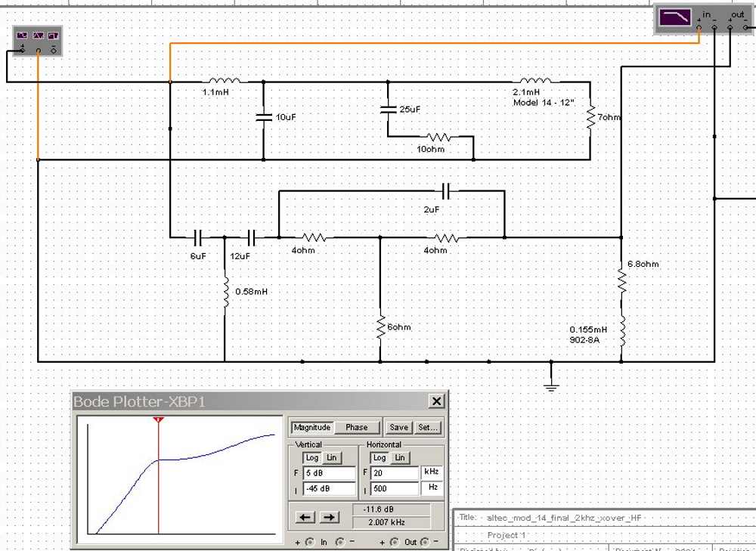The height and width of the screenshot is (551, 756).
Task: Select the 2.1mH inductor symbol
Action: [536, 80]
